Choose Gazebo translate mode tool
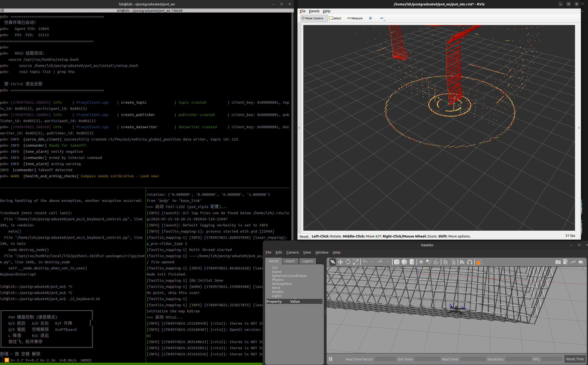The width and height of the screenshot is (588, 365). (340, 262)
